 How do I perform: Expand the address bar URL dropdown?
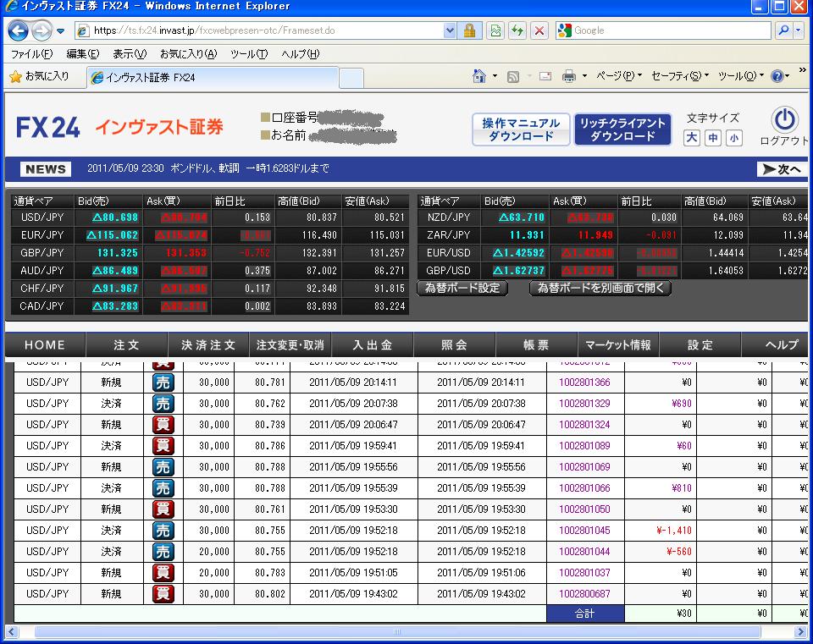[450, 30]
